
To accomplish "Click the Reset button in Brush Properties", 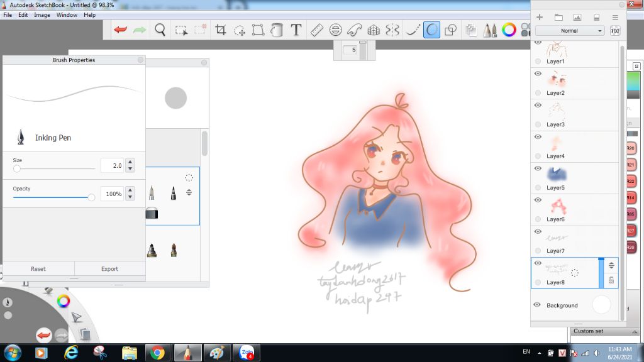I will (38, 269).
